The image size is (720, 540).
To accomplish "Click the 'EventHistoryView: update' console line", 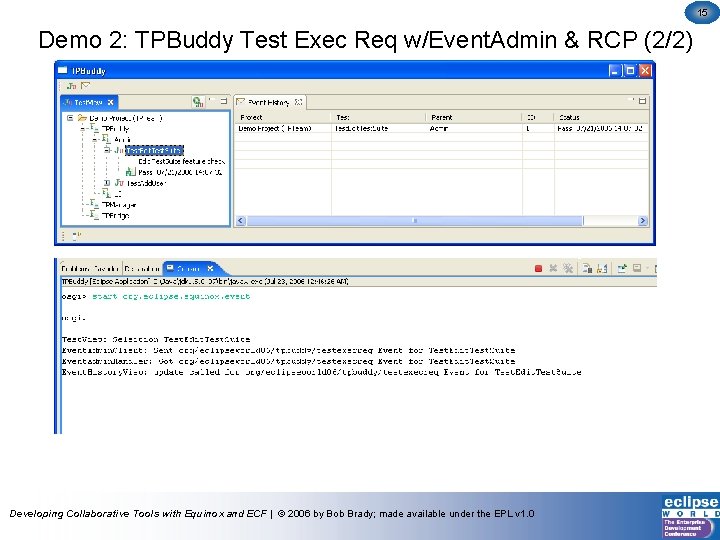I will (321, 372).
